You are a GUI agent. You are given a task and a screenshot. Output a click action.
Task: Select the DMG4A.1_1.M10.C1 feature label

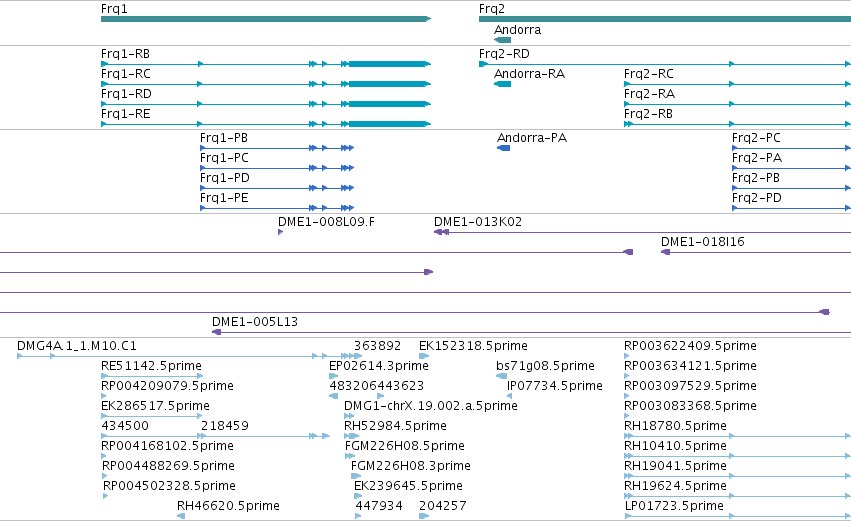[x=77, y=346]
